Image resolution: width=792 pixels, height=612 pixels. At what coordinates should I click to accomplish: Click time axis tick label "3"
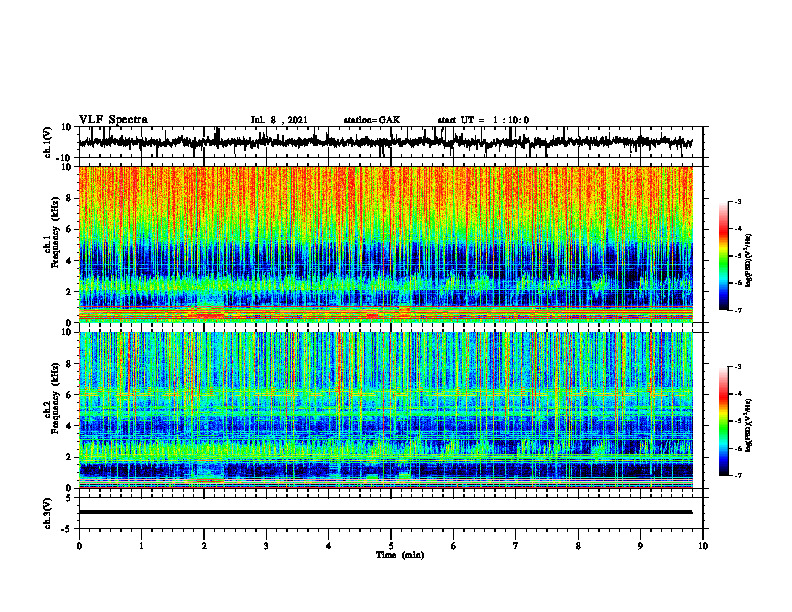tap(266, 546)
